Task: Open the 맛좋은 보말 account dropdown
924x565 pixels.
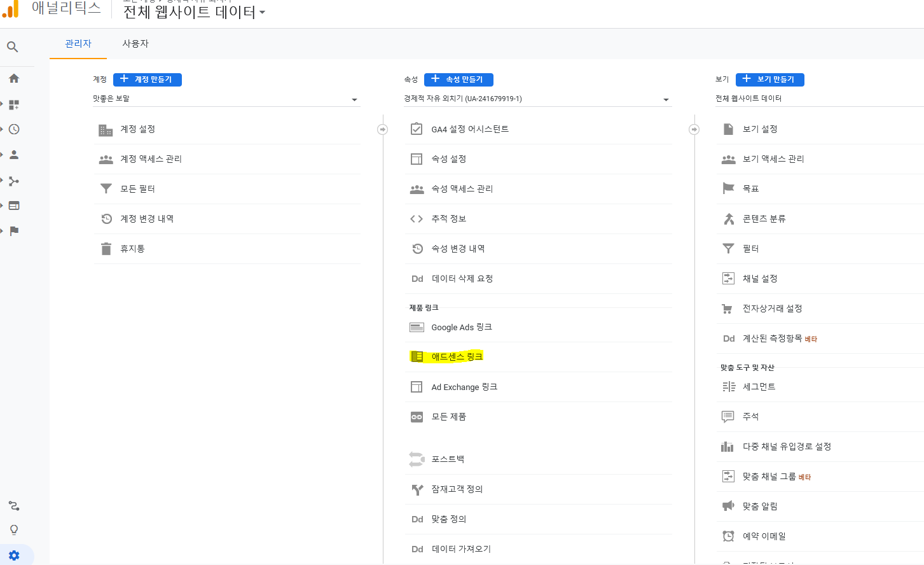Action: (226, 99)
